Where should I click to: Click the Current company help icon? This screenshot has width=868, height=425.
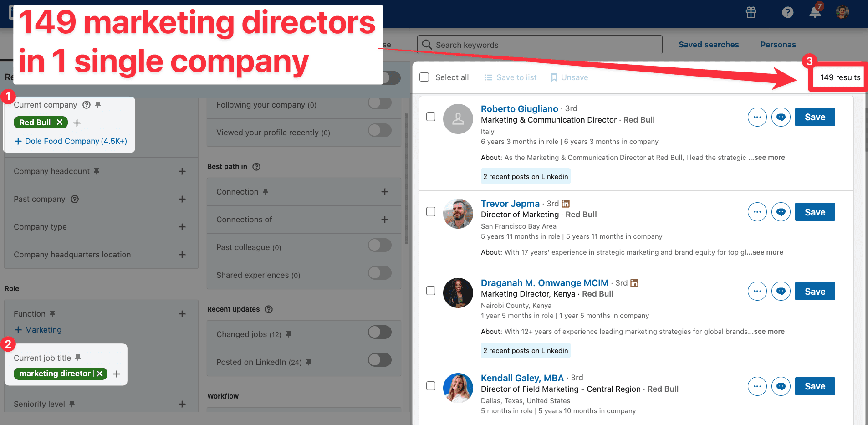click(87, 105)
